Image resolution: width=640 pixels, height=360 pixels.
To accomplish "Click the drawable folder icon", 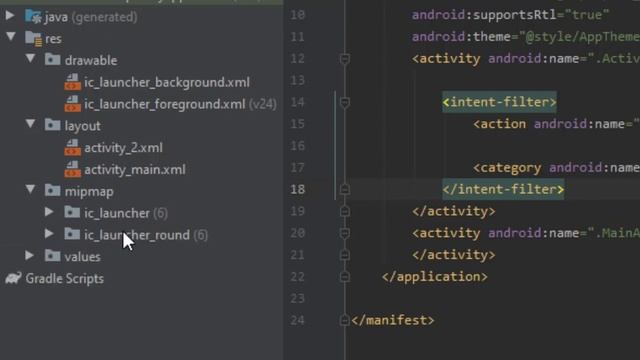I will (x=53, y=60).
